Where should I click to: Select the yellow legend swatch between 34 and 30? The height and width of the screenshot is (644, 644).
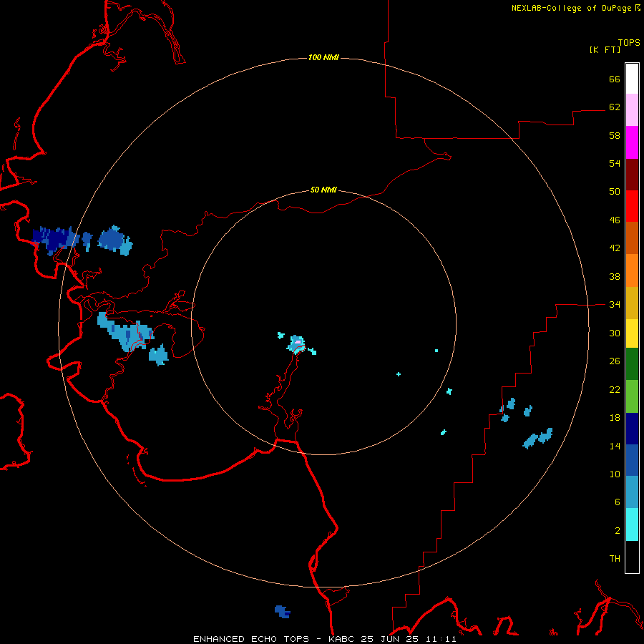tap(632, 333)
